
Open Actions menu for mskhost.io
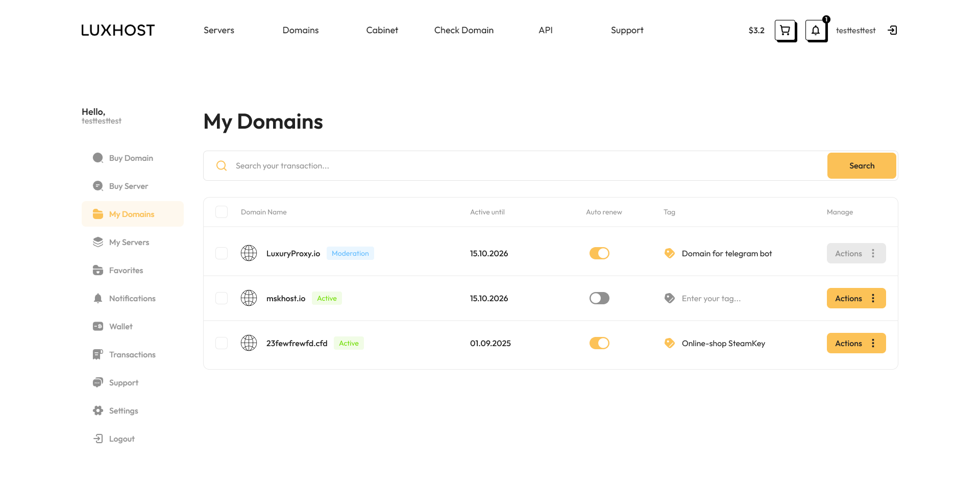pyautogui.click(x=856, y=298)
